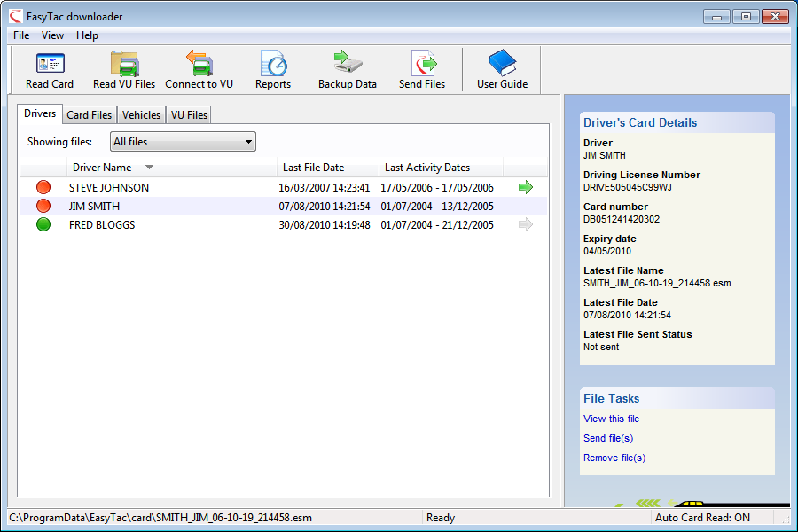Screen dimensions: 798x532
Task: Click date 30/08/2010 14:19:48 cell
Action: pyautogui.click(x=325, y=224)
